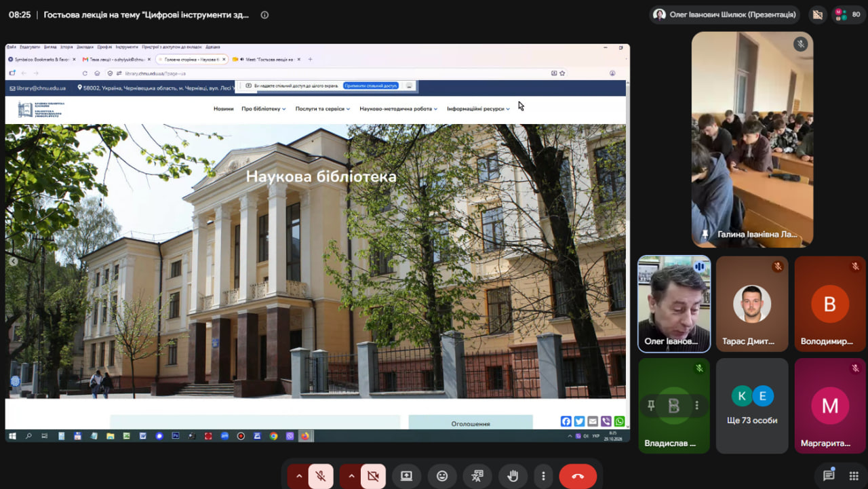Expand the Науково-методична робота menu
Screen dimensions: 868x489
coord(399,109)
